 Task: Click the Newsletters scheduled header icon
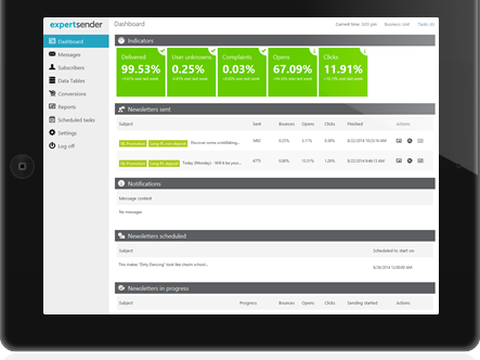pyautogui.click(x=121, y=236)
